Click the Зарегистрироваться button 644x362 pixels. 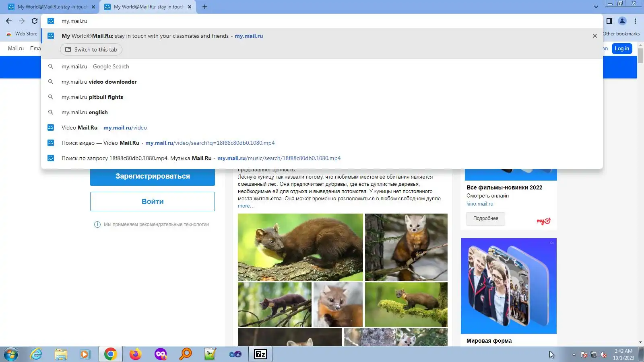coord(153,176)
